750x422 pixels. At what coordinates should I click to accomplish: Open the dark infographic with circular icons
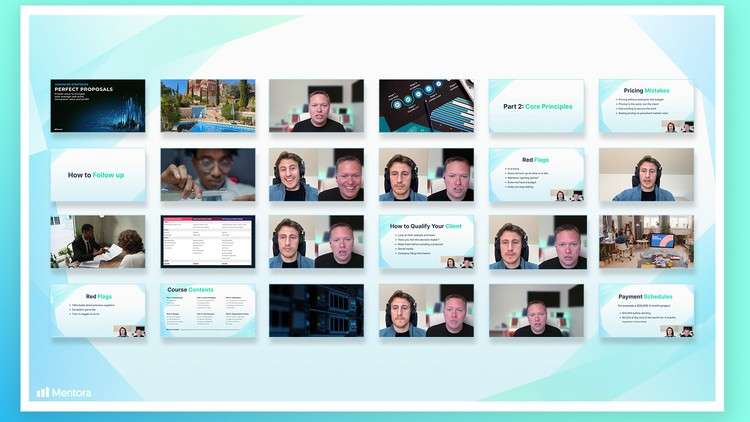click(x=426, y=106)
